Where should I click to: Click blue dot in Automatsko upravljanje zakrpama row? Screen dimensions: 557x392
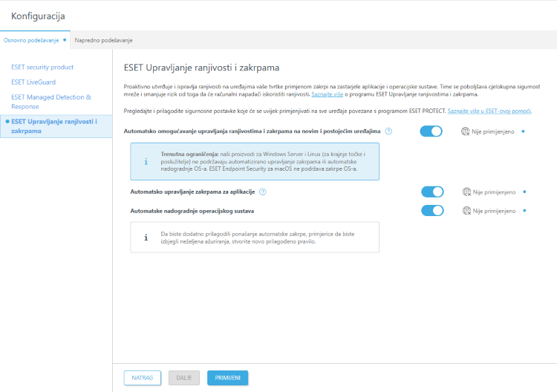point(524,192)
